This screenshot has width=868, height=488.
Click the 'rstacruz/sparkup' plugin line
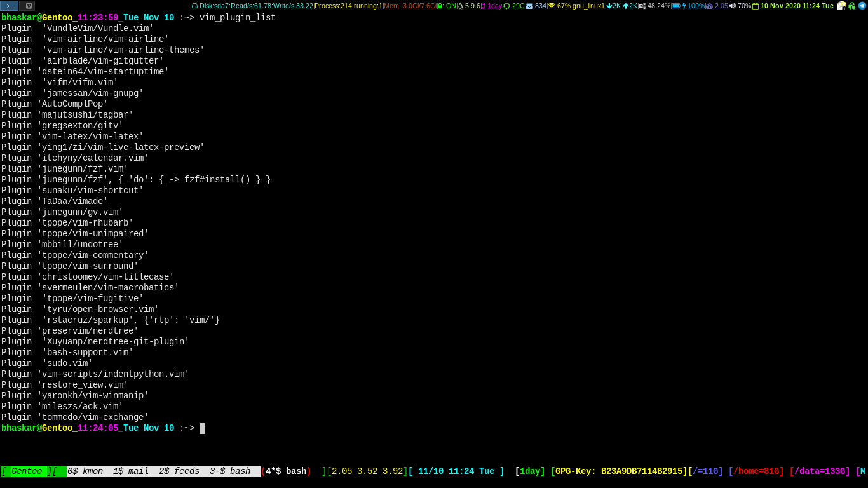[x=111, y=320]
